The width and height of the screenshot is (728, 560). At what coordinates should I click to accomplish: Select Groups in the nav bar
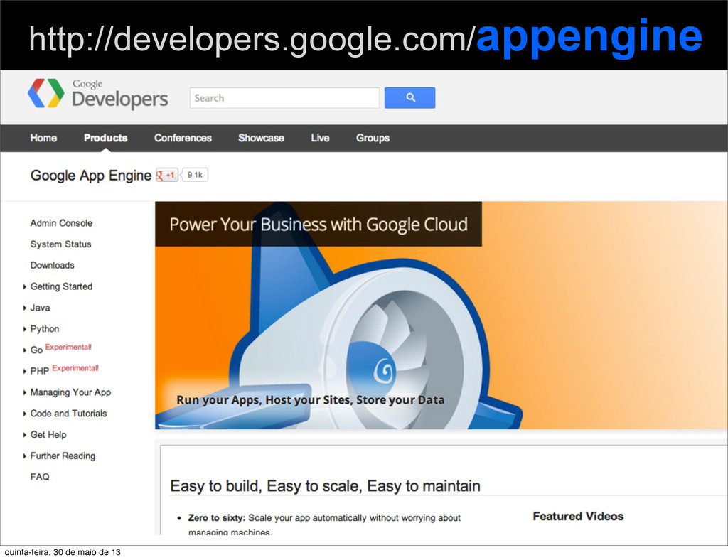click(x=373, y=138)
